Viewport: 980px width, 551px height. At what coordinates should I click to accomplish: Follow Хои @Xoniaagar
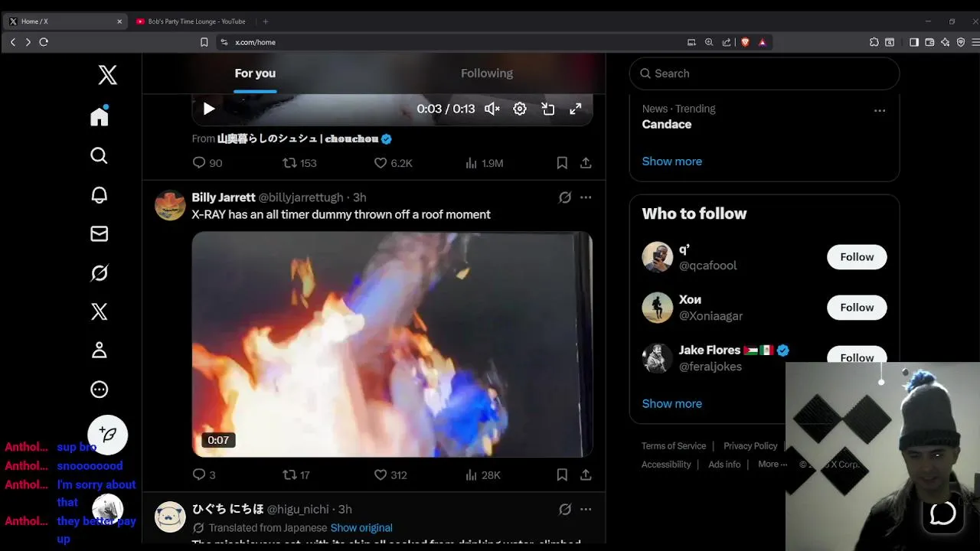(857, 308)
